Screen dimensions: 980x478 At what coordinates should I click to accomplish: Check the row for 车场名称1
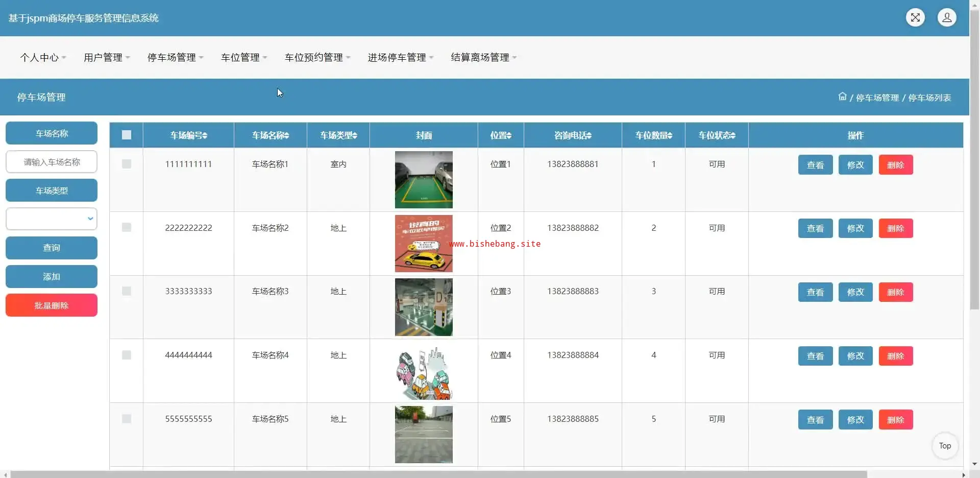(x=127, y=164)
